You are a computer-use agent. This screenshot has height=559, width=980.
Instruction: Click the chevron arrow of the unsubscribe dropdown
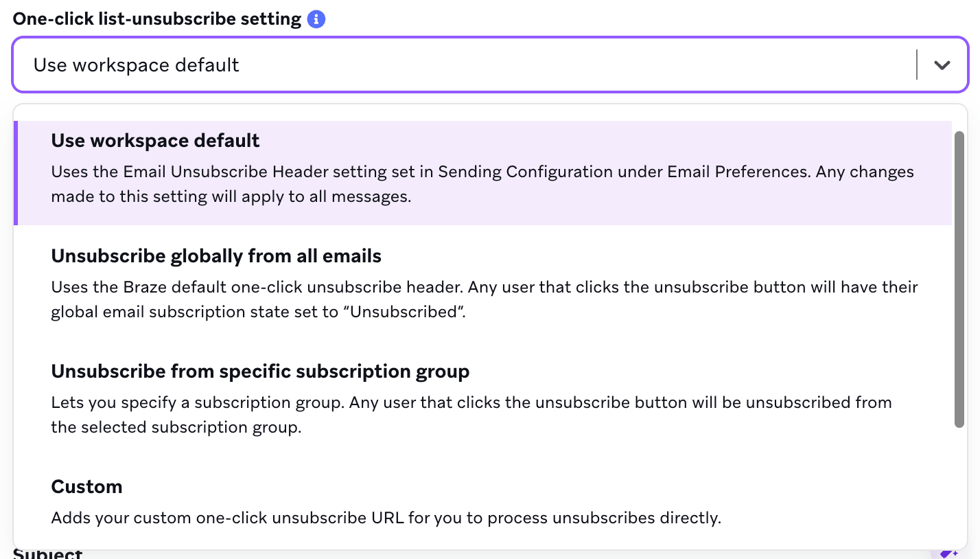[x=942, y=65]
